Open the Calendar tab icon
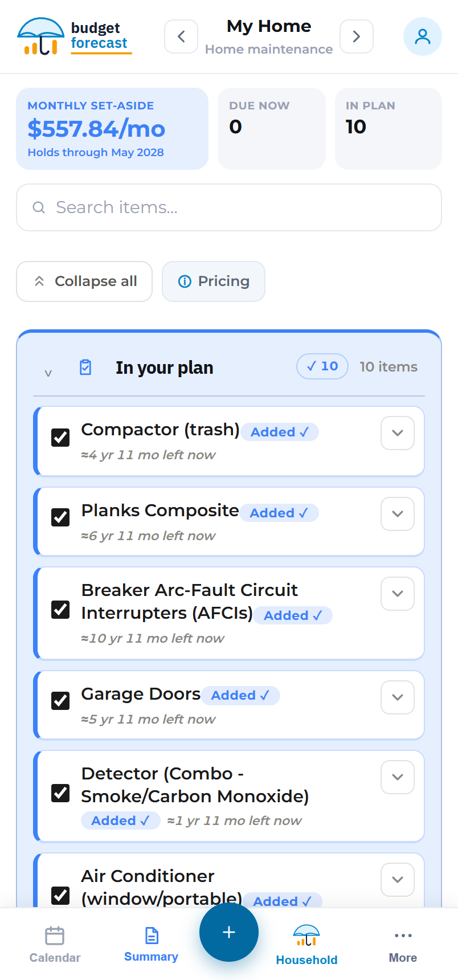This screenshot has width=458, height=980. point(55,936)
